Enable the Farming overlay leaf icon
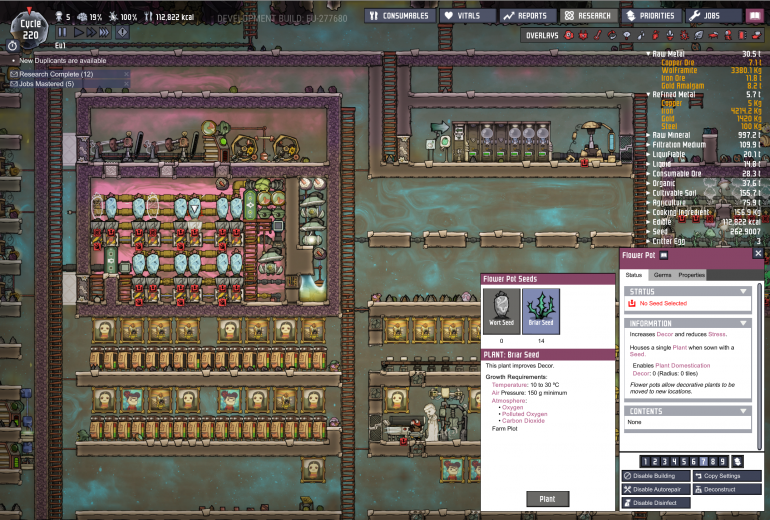This screenshot has width=770, height=520. [699, 35]
